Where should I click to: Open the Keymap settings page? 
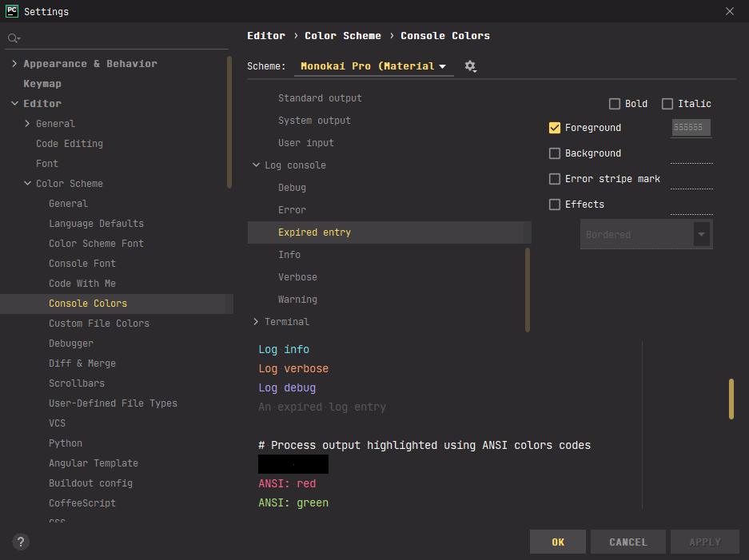coord(42,84)
